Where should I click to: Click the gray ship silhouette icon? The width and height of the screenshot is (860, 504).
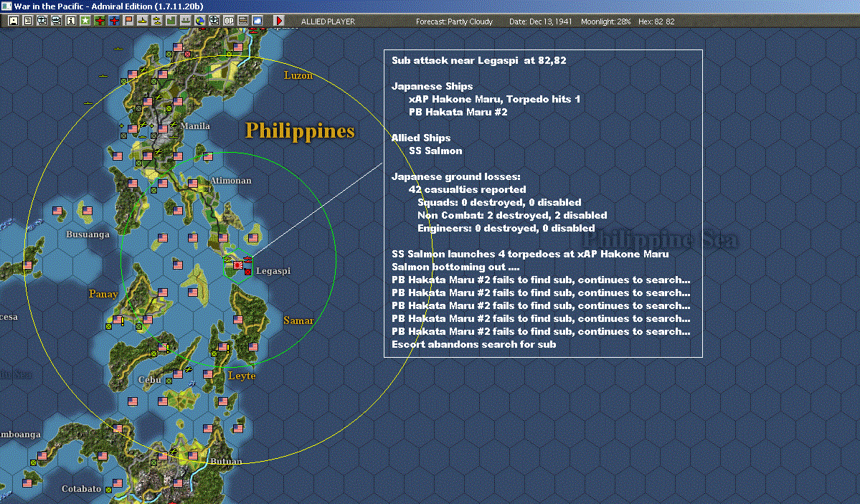coord(185,21)
